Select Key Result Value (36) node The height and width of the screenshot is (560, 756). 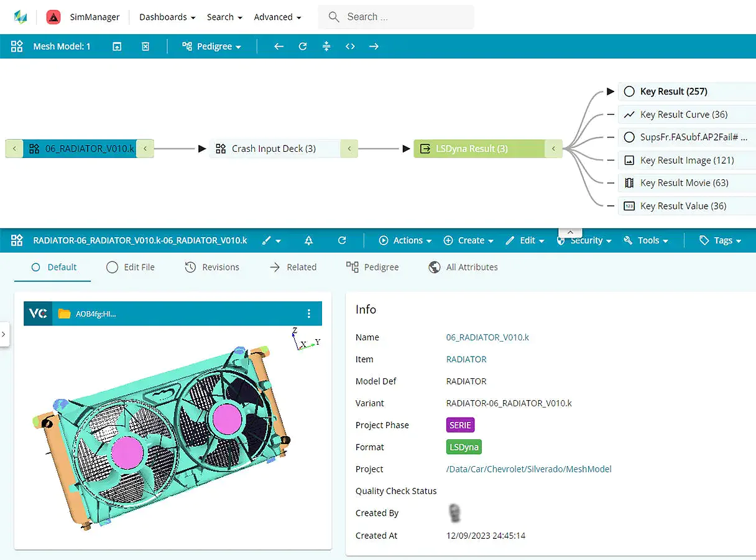point(686,206)
